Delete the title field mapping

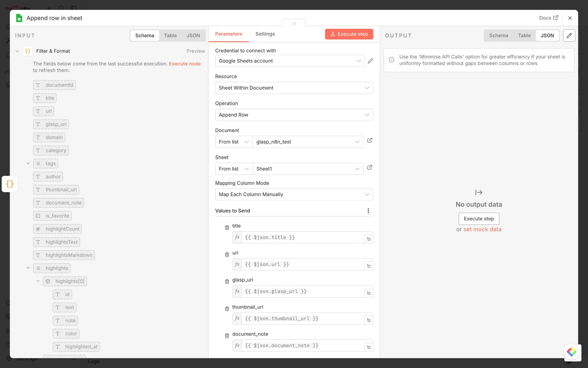click(x=227, y=228)
